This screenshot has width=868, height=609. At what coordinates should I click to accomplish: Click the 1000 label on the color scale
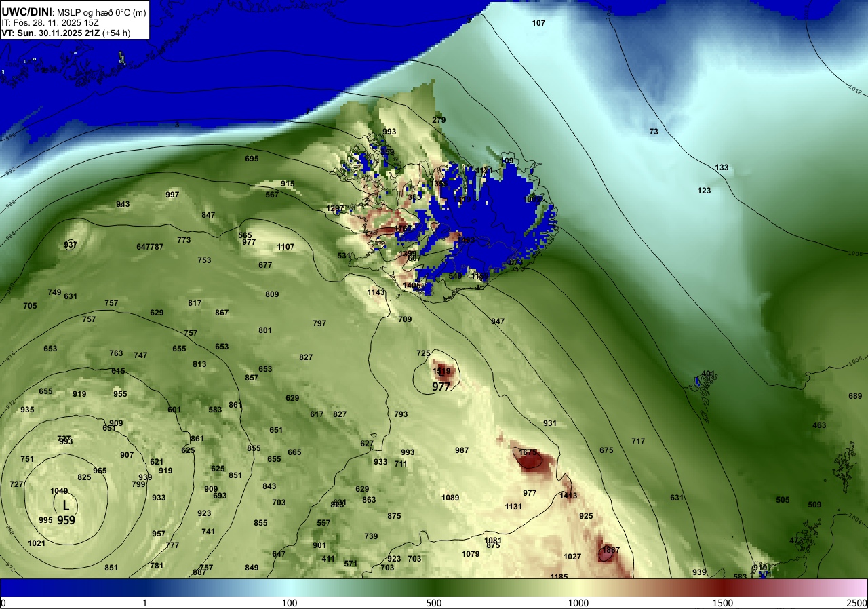pos(578,603)
